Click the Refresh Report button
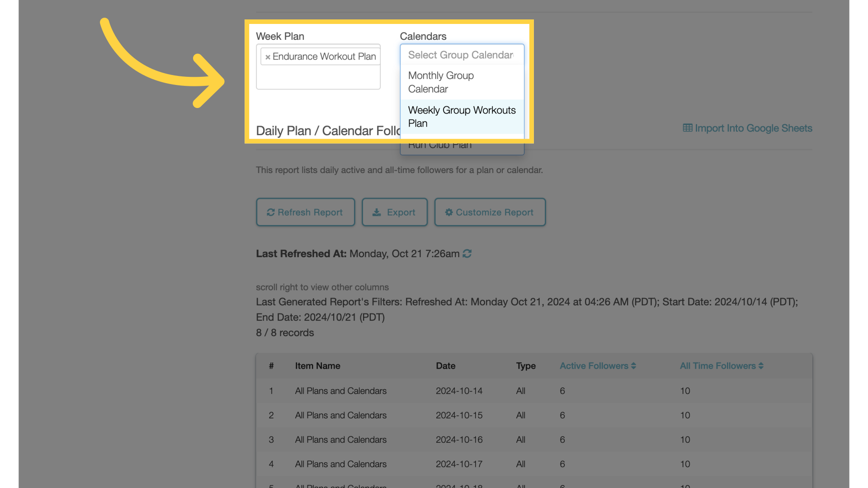Screen dimensions: 868x488 click(305, 212)
